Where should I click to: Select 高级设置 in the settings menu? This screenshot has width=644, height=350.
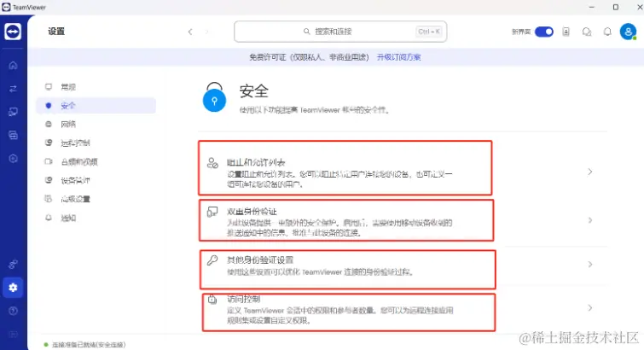tap(96, 199)
